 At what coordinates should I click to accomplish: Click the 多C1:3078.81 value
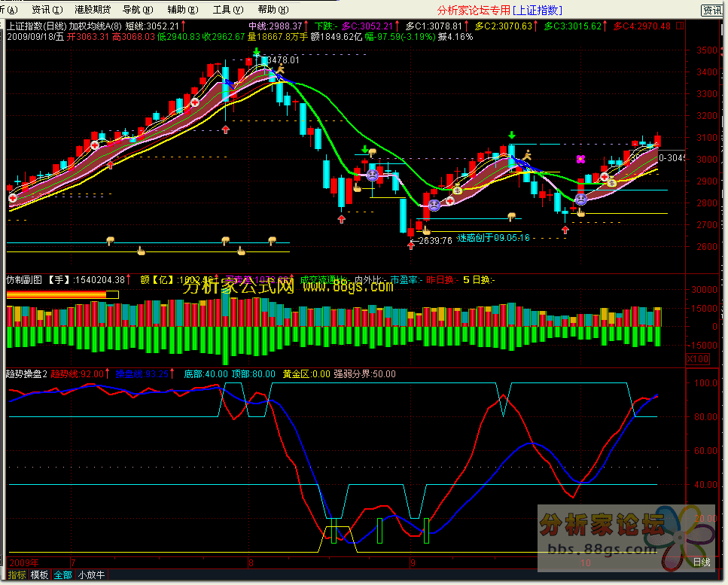point(434,26)
